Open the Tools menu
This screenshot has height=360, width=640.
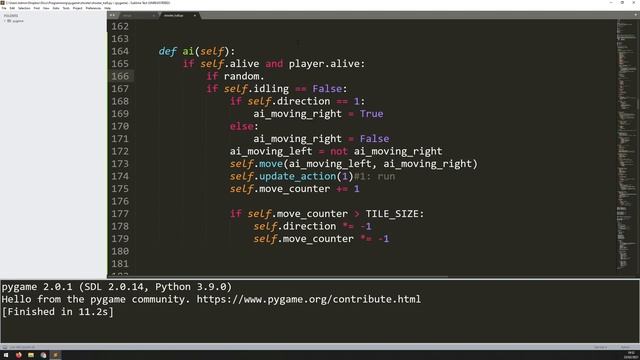pyautogui.click(x=66, y=8)
